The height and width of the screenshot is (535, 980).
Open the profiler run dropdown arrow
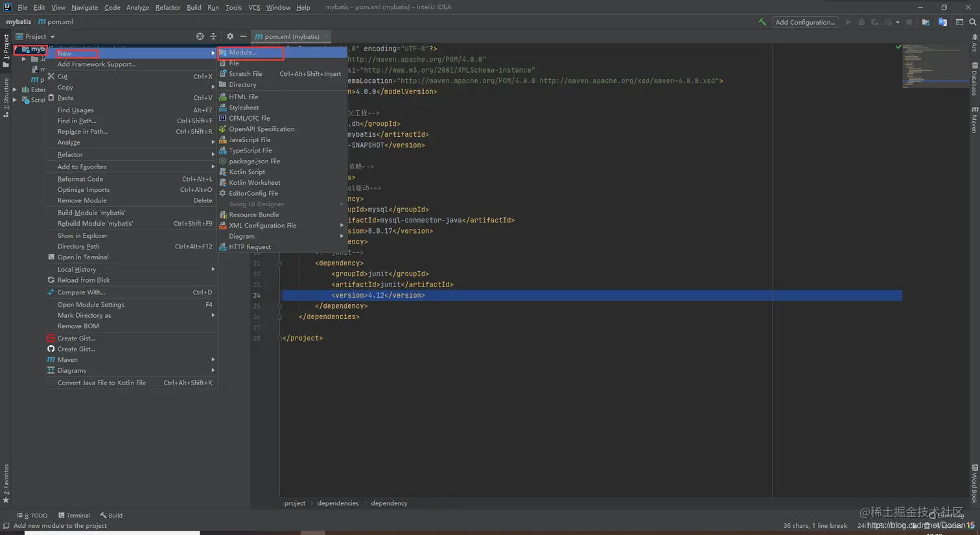(x=898, y=22)
